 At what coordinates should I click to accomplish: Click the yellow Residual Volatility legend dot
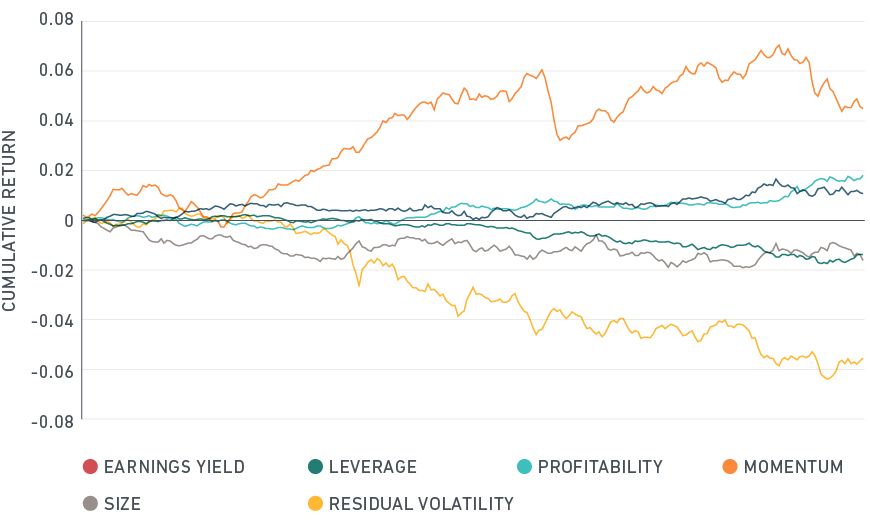[315, 504]
